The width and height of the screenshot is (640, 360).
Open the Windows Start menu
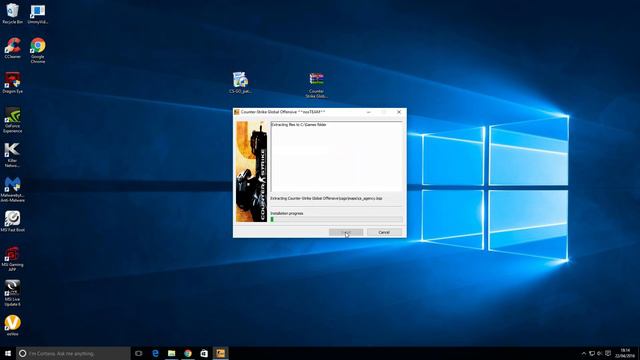point(8,353)
